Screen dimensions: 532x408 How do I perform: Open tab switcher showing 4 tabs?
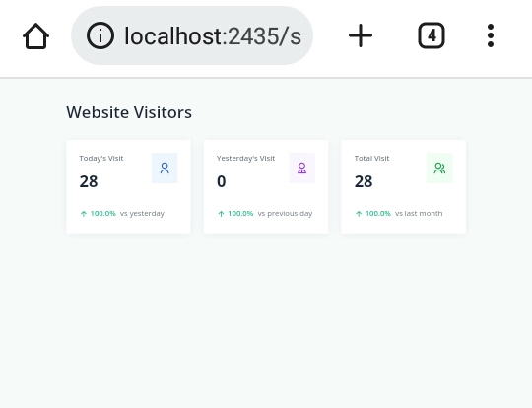[x=432, y=35]
